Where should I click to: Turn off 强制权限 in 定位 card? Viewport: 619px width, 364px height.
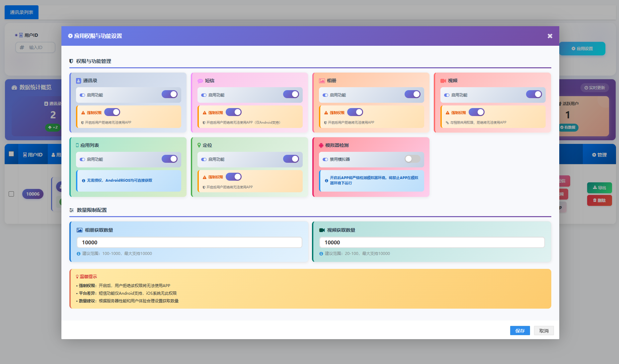pyautogui.click(x=234, y=177)
